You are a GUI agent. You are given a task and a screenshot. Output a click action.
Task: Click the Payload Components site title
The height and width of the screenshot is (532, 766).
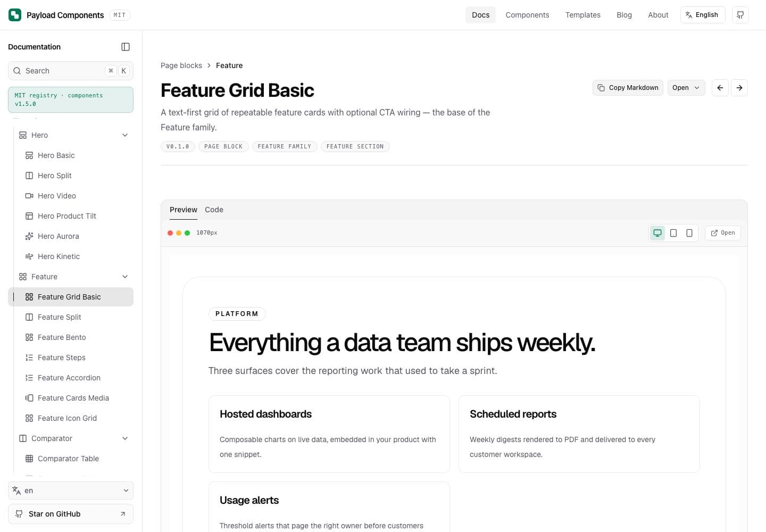[65, 15]
